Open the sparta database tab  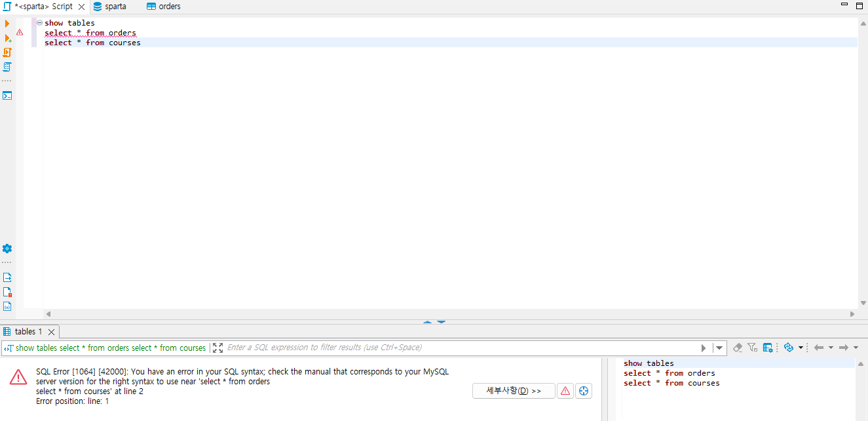(109, 7)
